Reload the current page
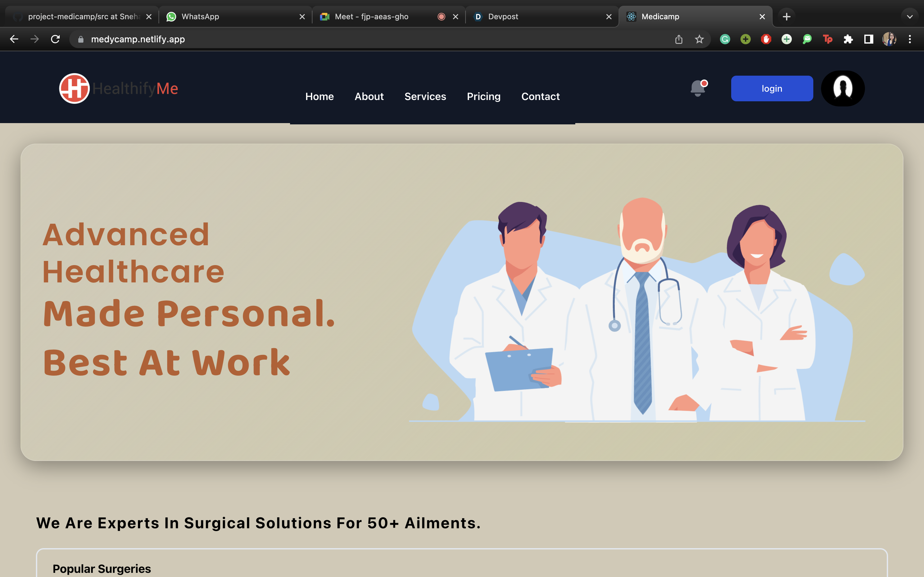This screenshot has height=577, width=924. (56, 39)
